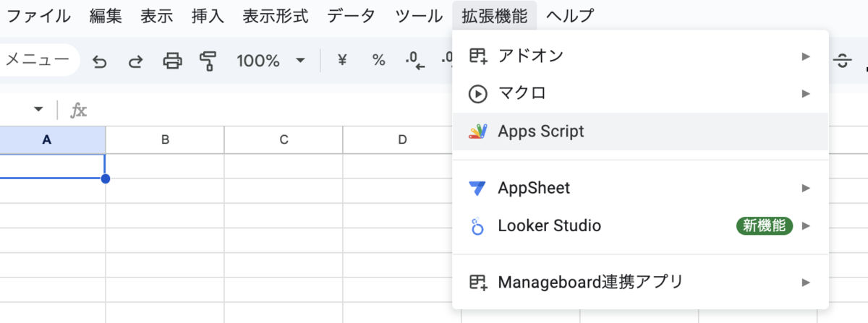Open the AppSheet submenu entry
This screenshot has height=323, width=868.
click(x=640, y=188)
